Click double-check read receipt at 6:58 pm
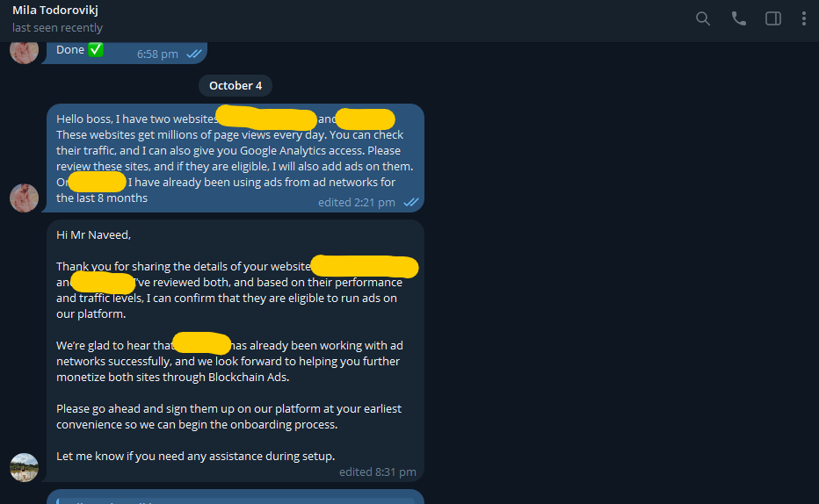819x504 pixels. pos(194,54)
